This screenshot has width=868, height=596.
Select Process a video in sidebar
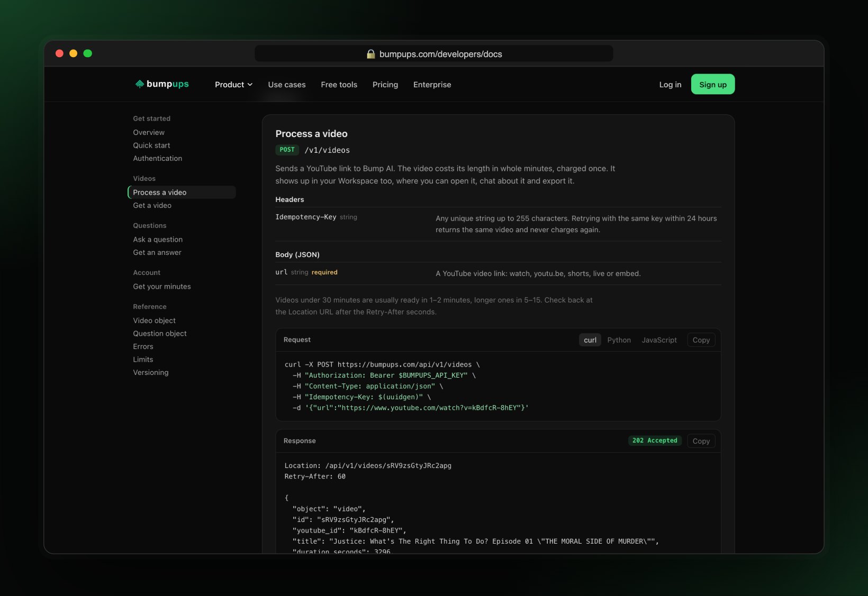click(x=182, y=192)
